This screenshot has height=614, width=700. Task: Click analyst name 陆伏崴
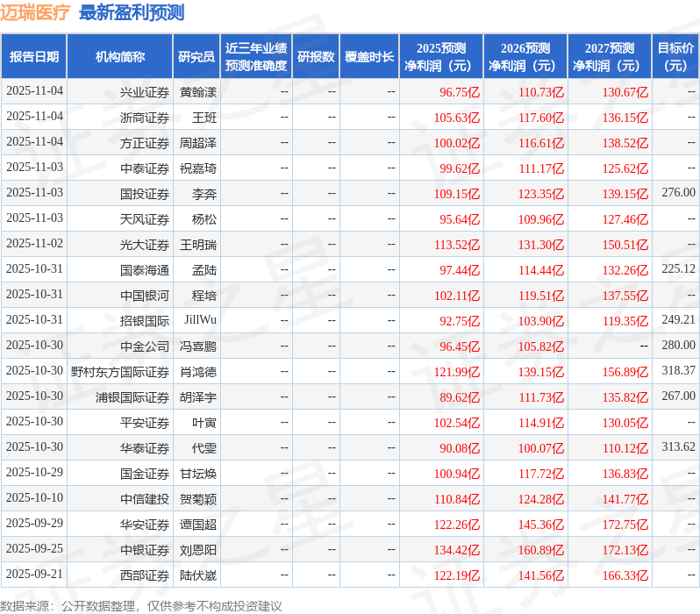tap(197, 576)
